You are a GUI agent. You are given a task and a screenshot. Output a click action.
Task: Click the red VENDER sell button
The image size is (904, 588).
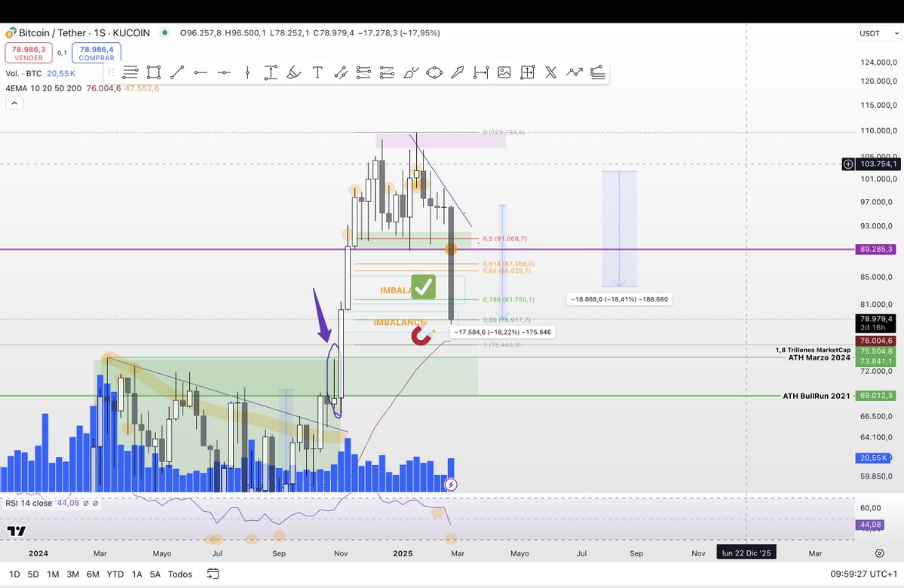[x=28, y=53]
